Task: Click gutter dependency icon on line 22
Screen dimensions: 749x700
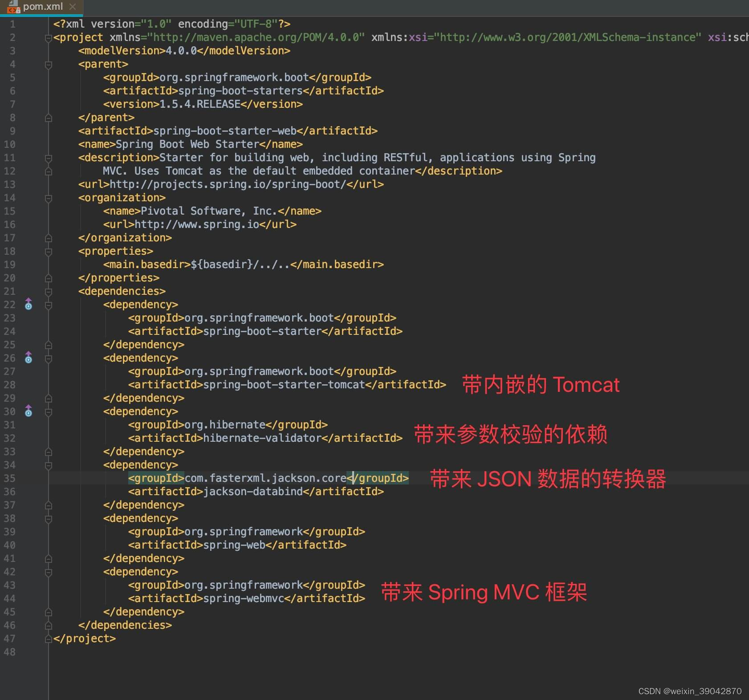Action: coord(28,304)
